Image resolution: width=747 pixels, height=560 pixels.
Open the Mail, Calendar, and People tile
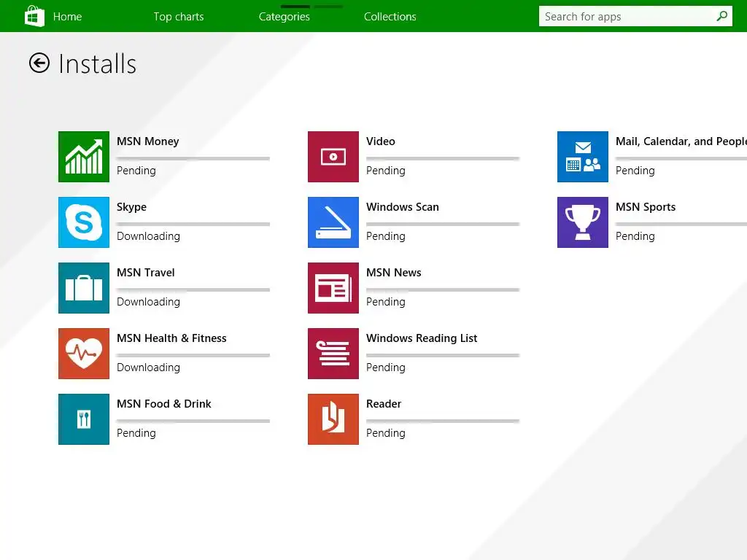583,157
